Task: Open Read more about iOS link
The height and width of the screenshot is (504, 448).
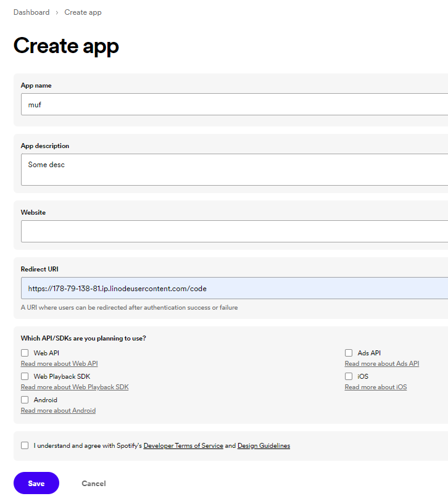Action: [x=376, y=387]
